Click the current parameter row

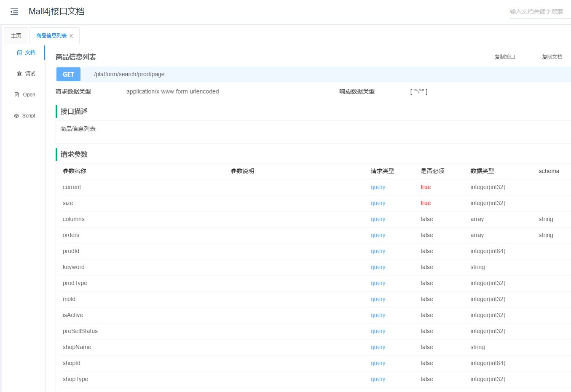click(72, 187)
